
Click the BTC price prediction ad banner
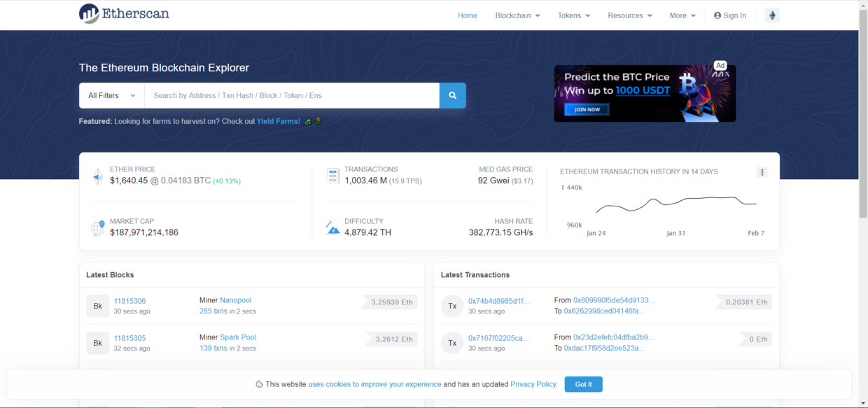[644, 93]
